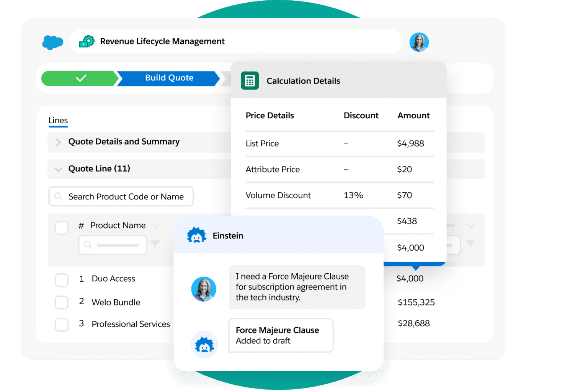
Task: Click the filter funnel icon at far right
Action: pyautogui.click(x=470, y=244)
